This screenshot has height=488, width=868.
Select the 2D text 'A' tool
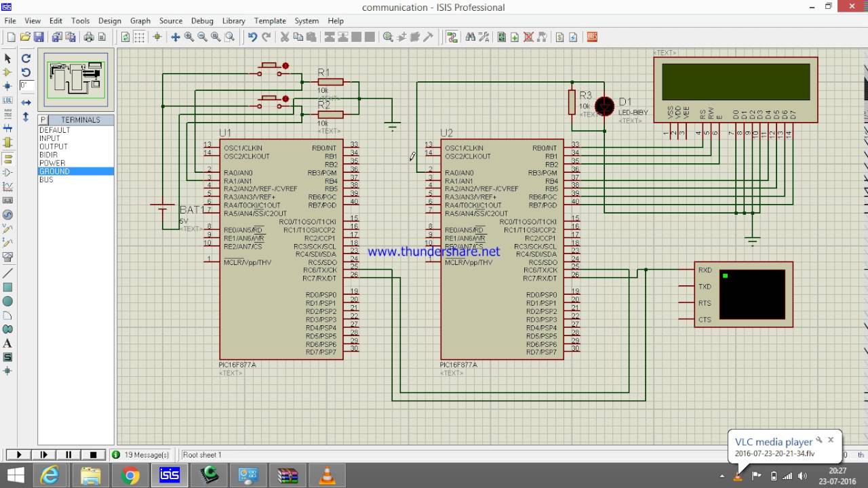point(8,344)
